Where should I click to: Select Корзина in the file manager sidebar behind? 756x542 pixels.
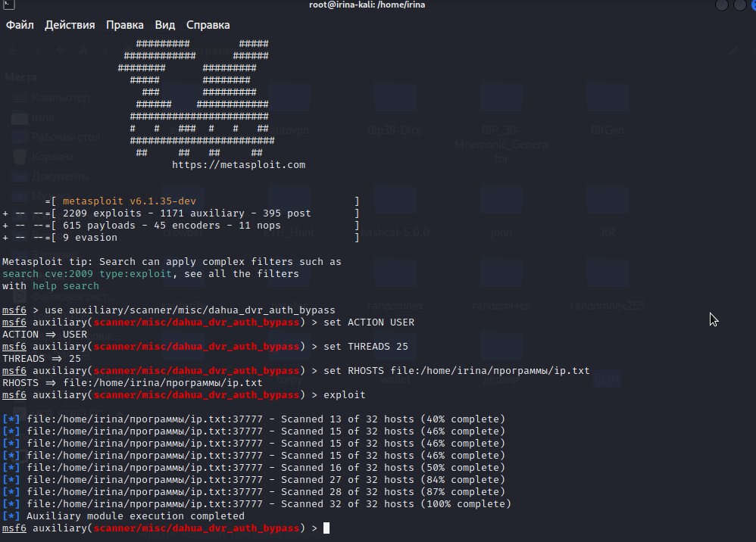point(42,157)
